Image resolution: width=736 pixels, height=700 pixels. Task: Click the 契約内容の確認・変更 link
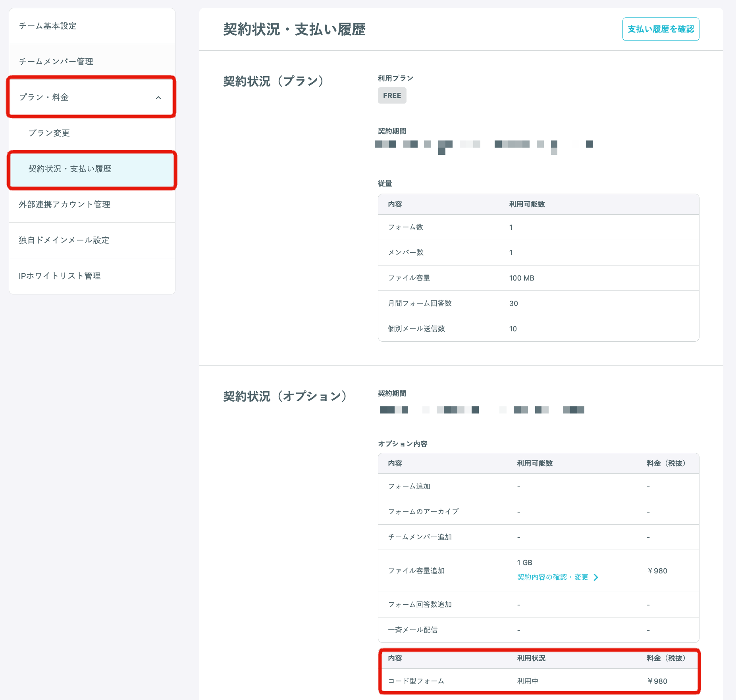pyautogui.click(x=552, y=577)
